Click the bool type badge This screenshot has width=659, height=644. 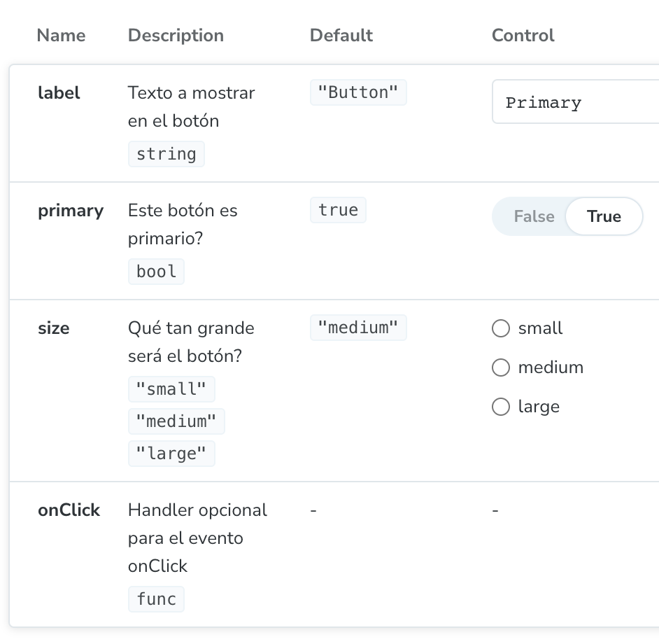pos(156,272)
